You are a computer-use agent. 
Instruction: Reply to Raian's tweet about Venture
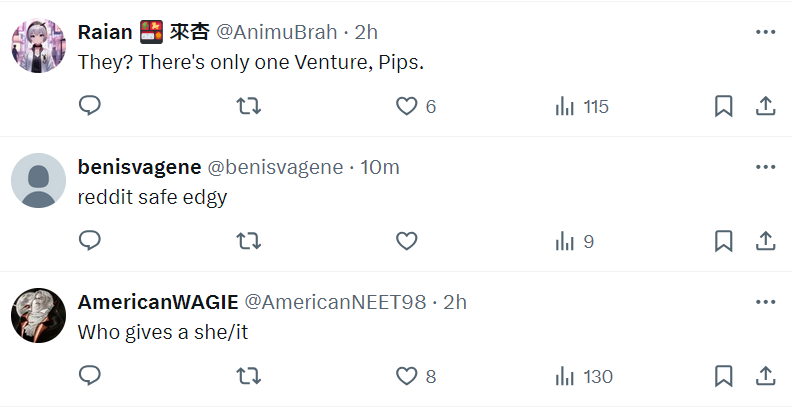[90, 107]
